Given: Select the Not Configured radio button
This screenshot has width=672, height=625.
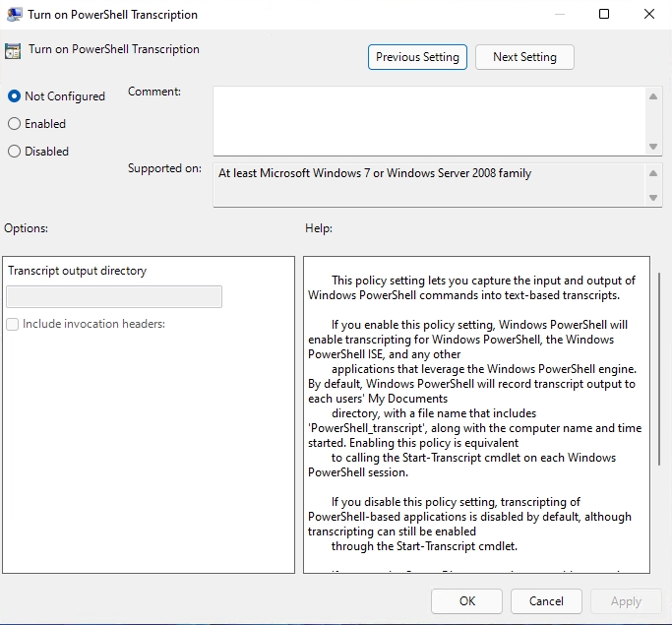Looking at the screenshot, I should (x=14, y=96).
